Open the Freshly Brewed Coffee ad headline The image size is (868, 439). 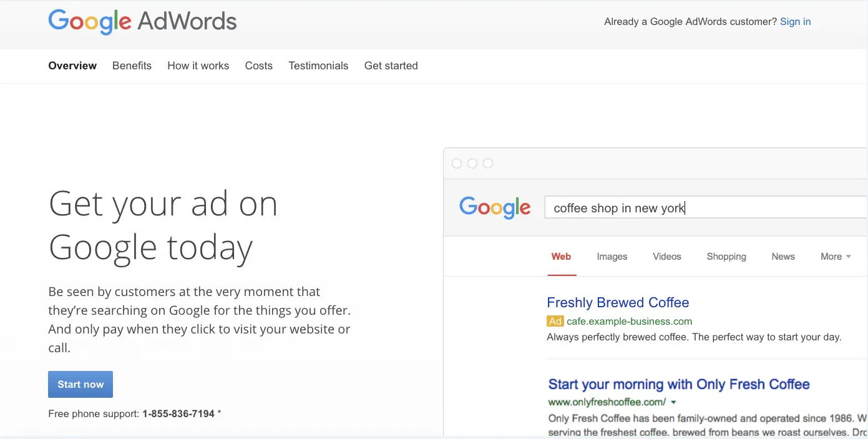point(618,303)
